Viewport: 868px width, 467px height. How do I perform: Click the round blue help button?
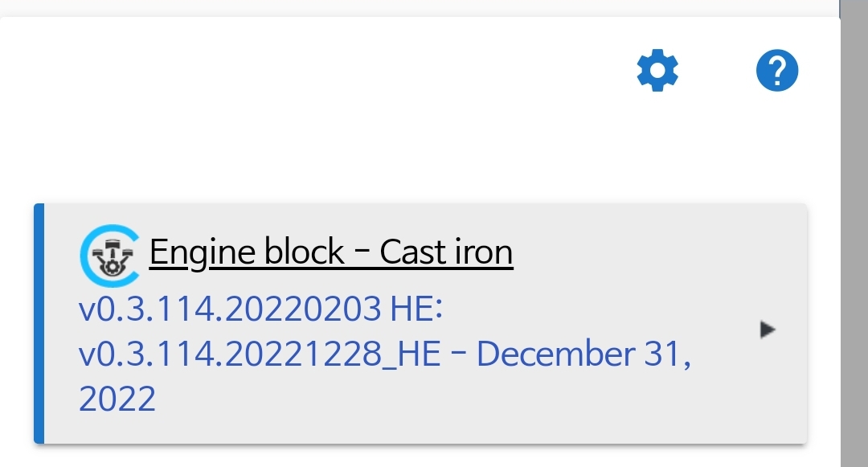(777, 70)
